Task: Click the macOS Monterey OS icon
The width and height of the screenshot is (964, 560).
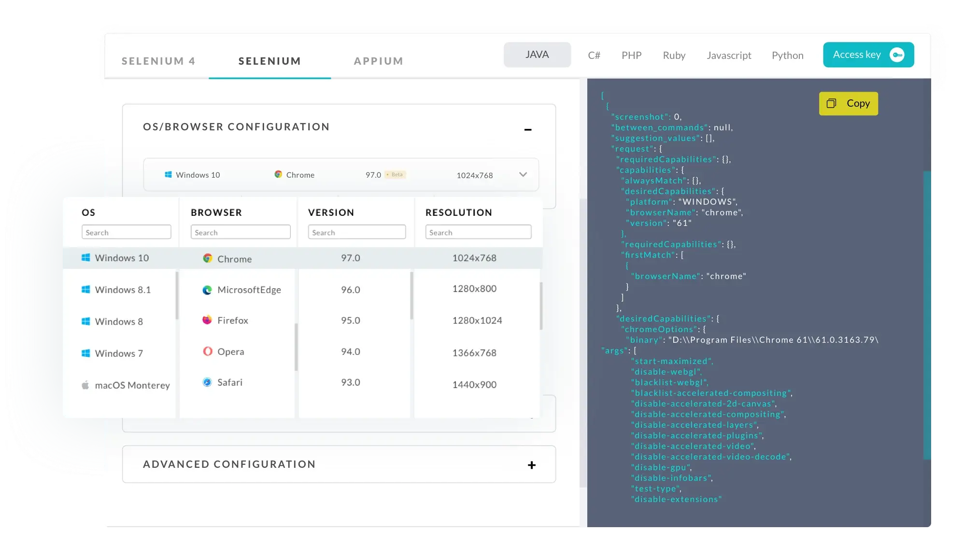Action: pos(85,385)
